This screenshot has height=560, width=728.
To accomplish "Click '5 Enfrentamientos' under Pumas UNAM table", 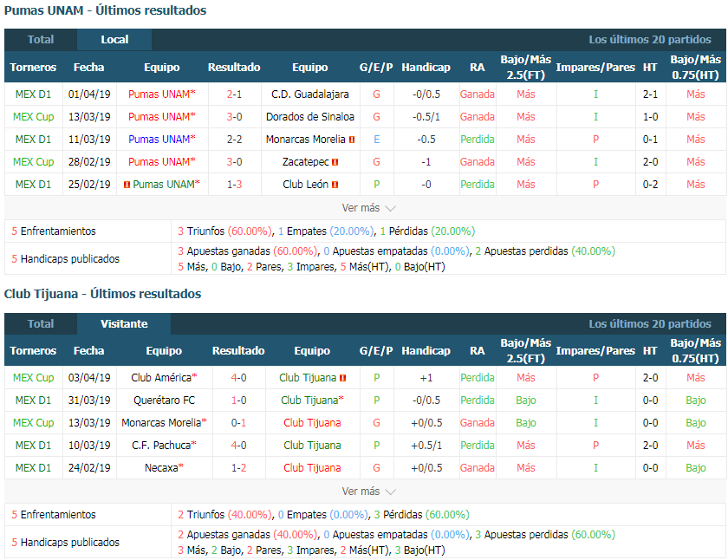I will click(x=54, y=231).
